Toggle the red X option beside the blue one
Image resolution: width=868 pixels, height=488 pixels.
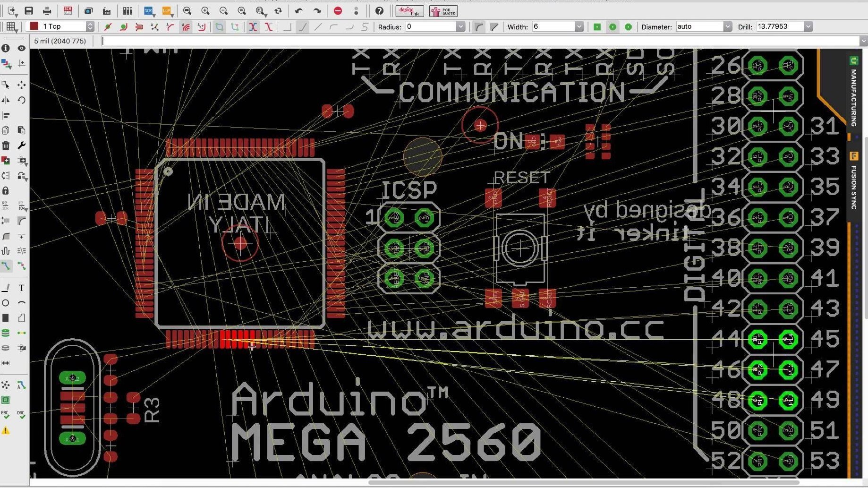[x=269, y=26]
